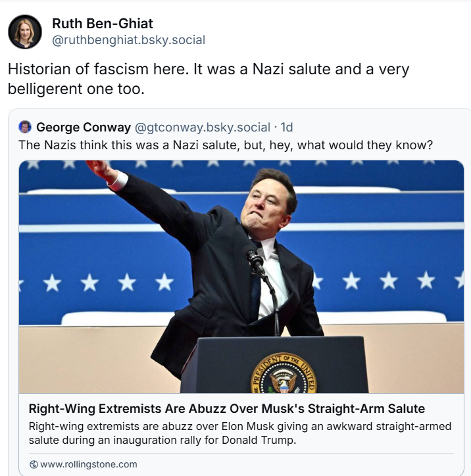The height and width of the screenshot is (476, 471).
Task: Open the quoted 'The Nazis think this' text
Action: coord(226,145)
